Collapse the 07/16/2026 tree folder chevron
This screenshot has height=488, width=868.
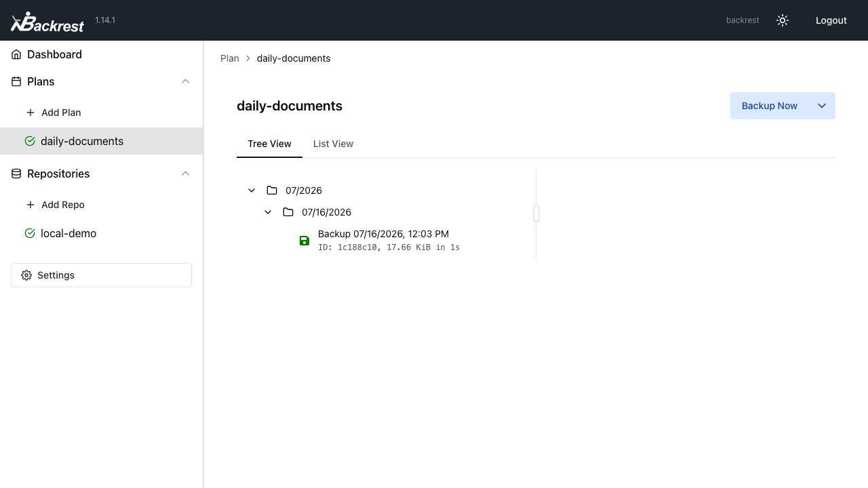click(268, 212)
